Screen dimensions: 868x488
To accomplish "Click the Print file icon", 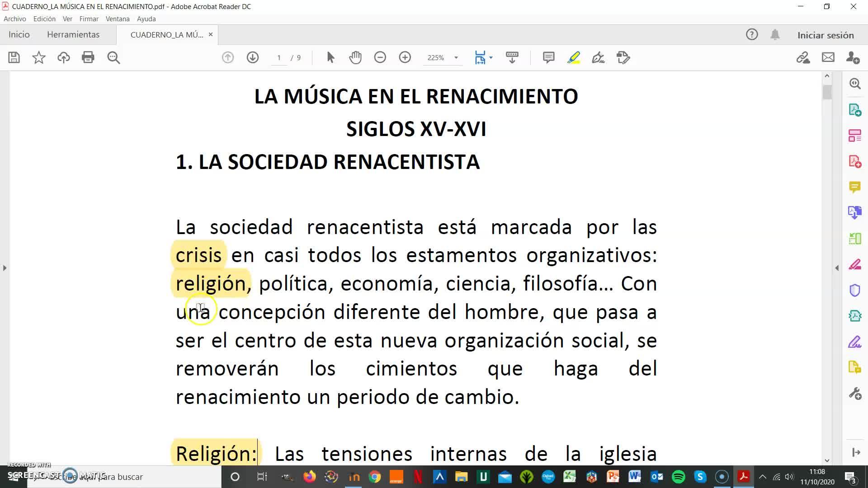I will (x=88, y=57).
